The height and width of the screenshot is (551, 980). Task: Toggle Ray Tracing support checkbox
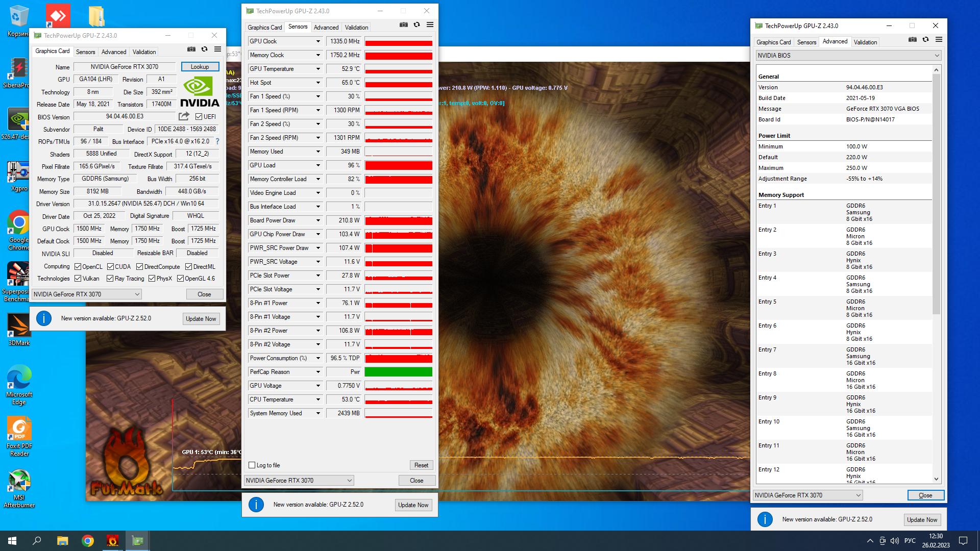(111, 279)
